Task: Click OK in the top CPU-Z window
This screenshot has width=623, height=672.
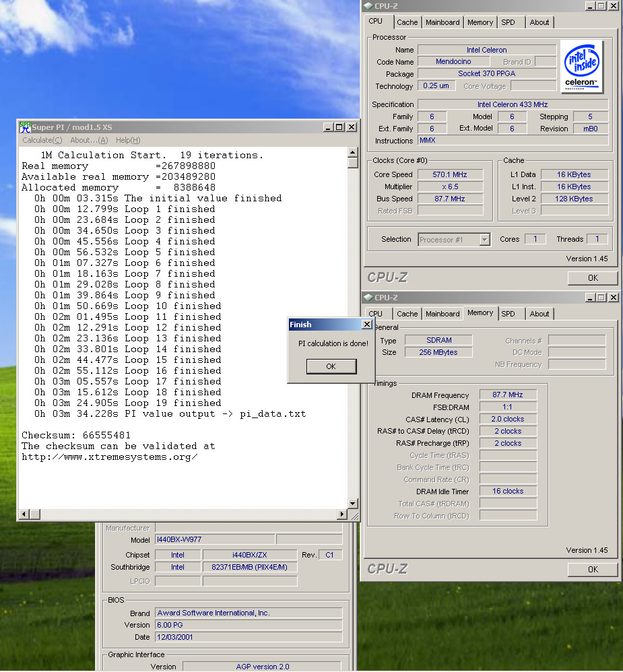Action: click(593, 278)
